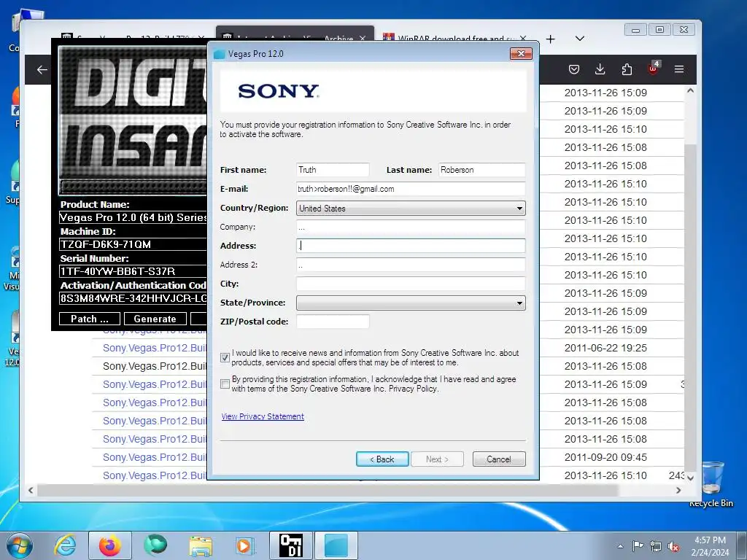Screen dimensions: 747x560
Task: Open a new Firefox tab with plus
Action: [x=550, y=39]
